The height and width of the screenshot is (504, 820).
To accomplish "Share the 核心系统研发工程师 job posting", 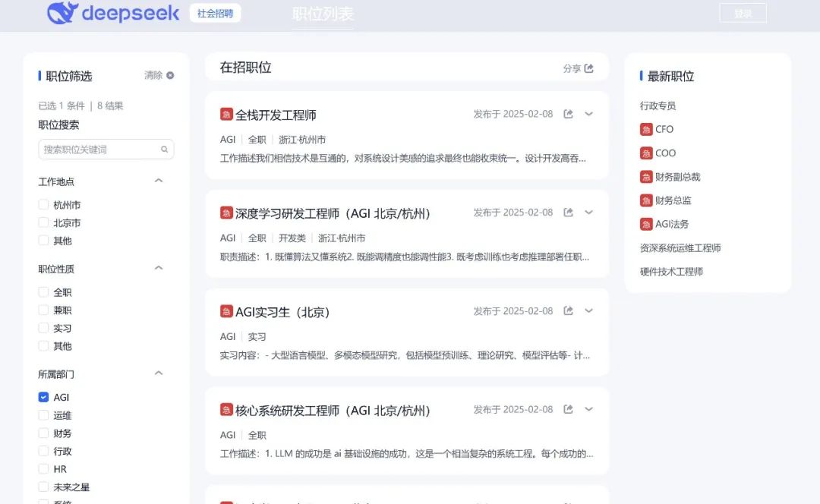I will pyautogui.click(x=569, y=409).
